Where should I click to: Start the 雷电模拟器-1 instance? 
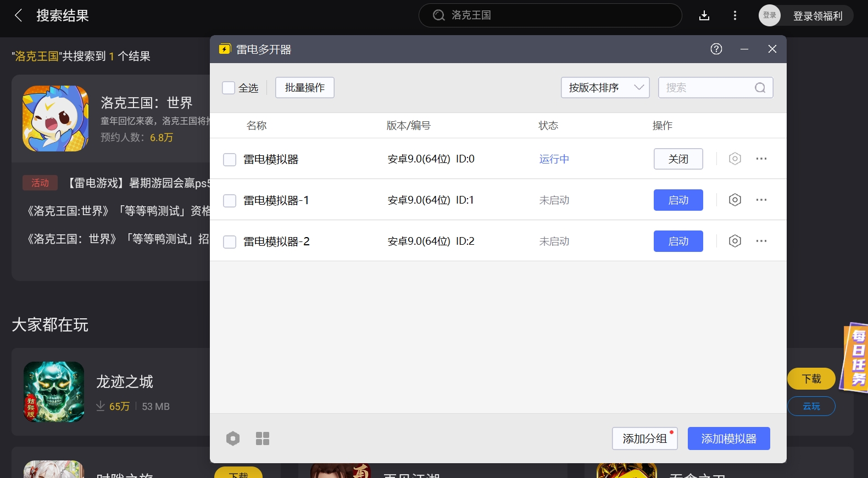678,200
